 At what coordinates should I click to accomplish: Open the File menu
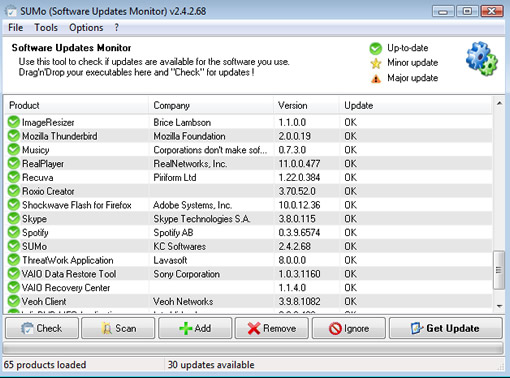(x=15, y=27)
